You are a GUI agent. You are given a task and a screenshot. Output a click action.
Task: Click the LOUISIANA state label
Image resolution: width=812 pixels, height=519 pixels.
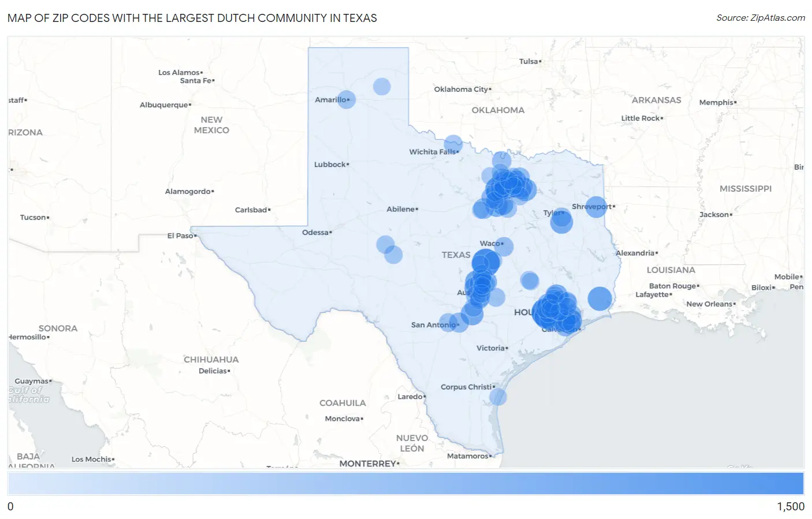tap(671, 270)
